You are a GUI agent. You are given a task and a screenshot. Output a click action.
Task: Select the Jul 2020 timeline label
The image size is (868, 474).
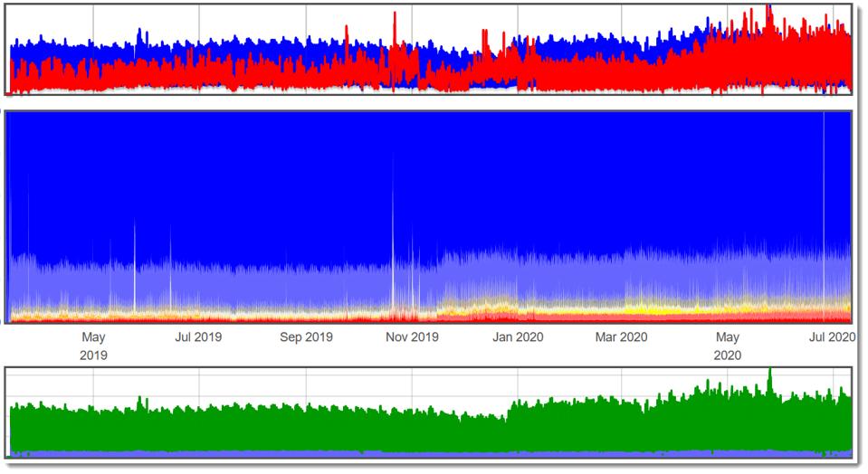click(x=831, y=337)
